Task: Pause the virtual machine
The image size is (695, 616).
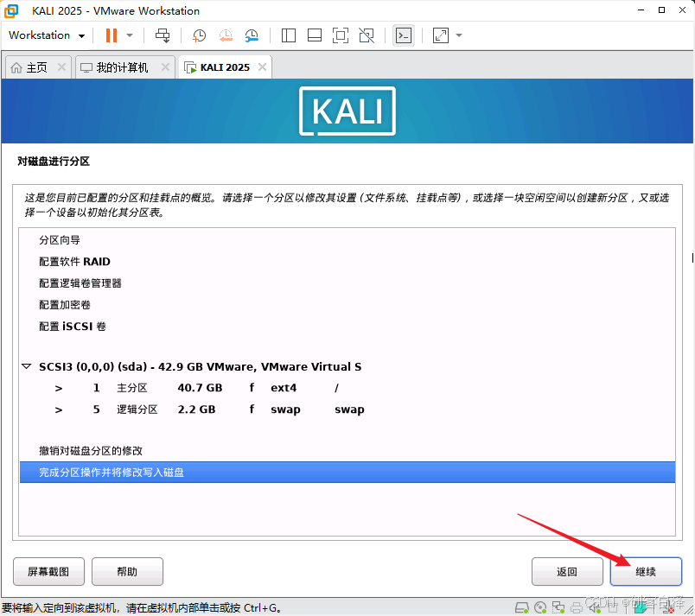Action: [112, 35]
